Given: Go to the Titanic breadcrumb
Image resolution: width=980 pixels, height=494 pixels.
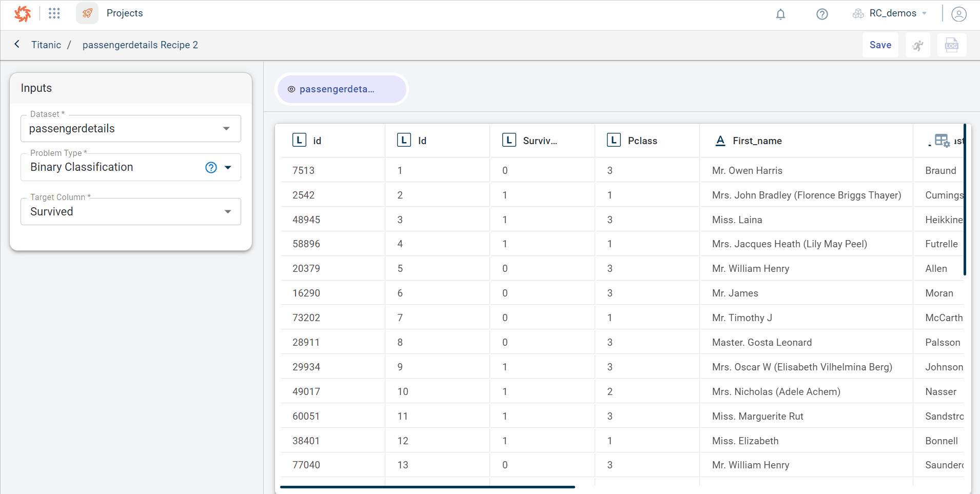Looking at the screenshot, I should [46, 45].
